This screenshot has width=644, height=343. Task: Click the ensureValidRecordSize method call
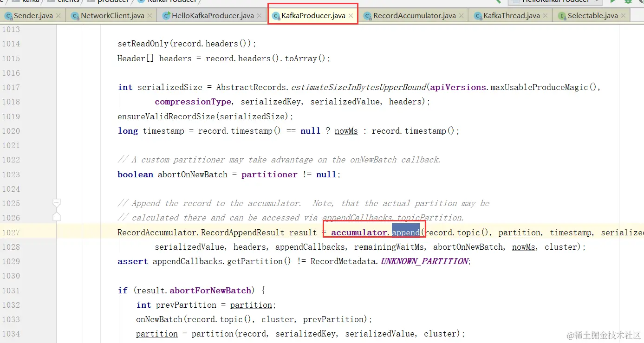coord(166,116)
